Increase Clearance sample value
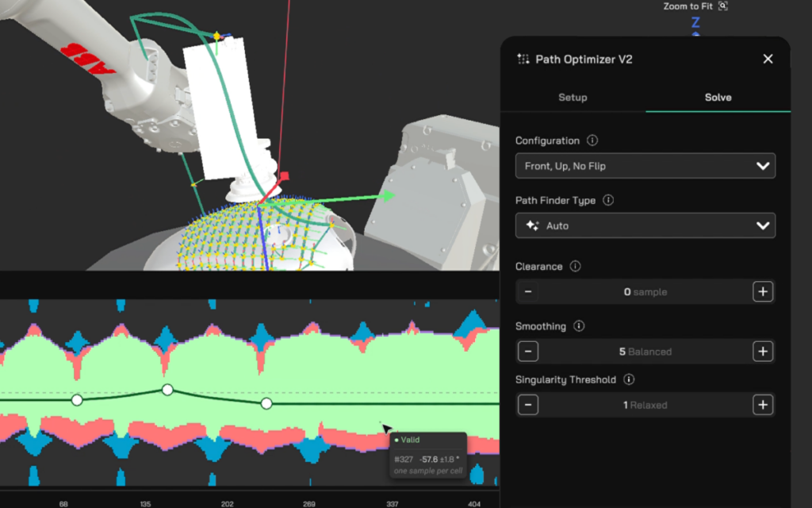Screen dimensions: 812x508 click(763, 292)
